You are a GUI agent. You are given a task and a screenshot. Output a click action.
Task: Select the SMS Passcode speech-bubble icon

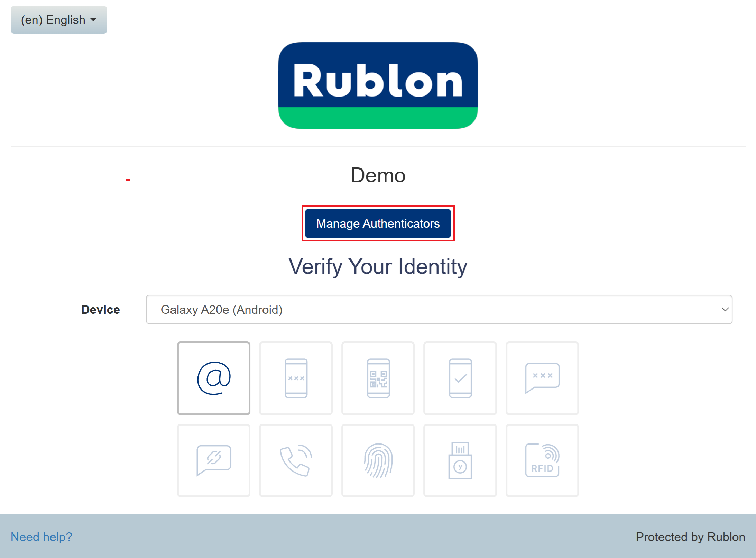[542, 378]
